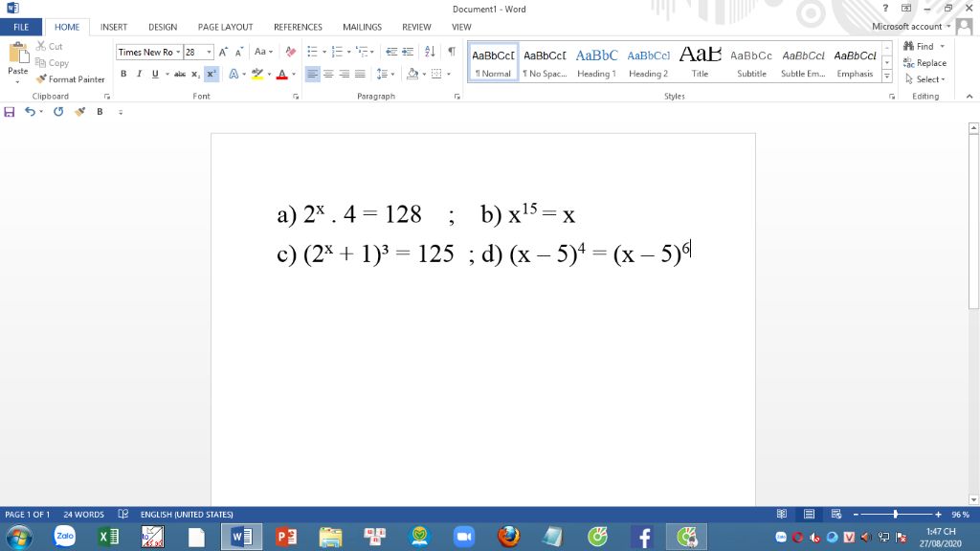Toggle Strikethrough formatting

179,74
